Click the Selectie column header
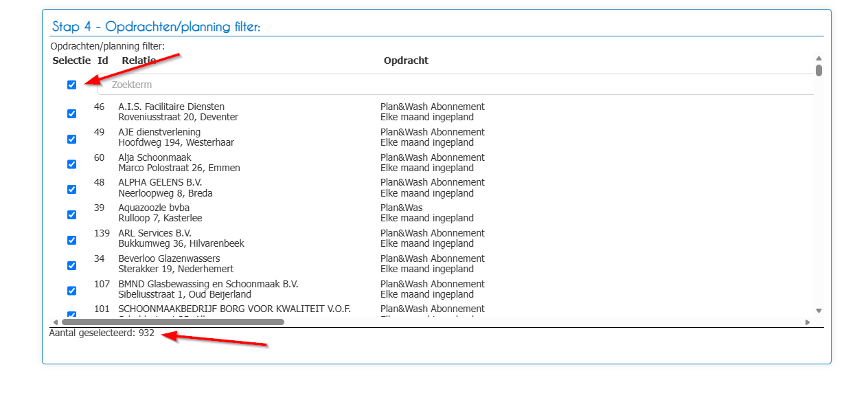 coord(71,60)
